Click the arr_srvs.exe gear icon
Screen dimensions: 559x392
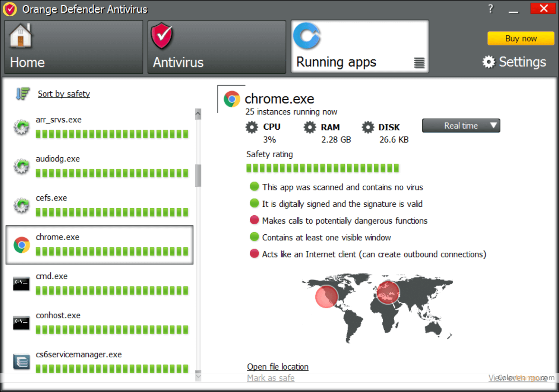click(x=21, y=127)
